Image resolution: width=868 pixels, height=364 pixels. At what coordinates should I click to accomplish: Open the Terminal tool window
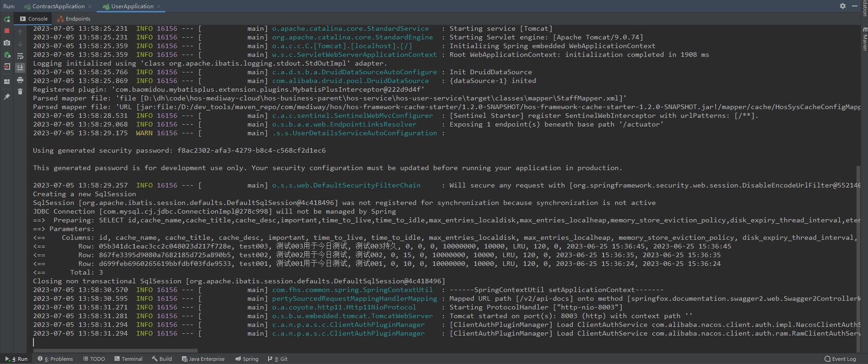click(x=128, y=359)
